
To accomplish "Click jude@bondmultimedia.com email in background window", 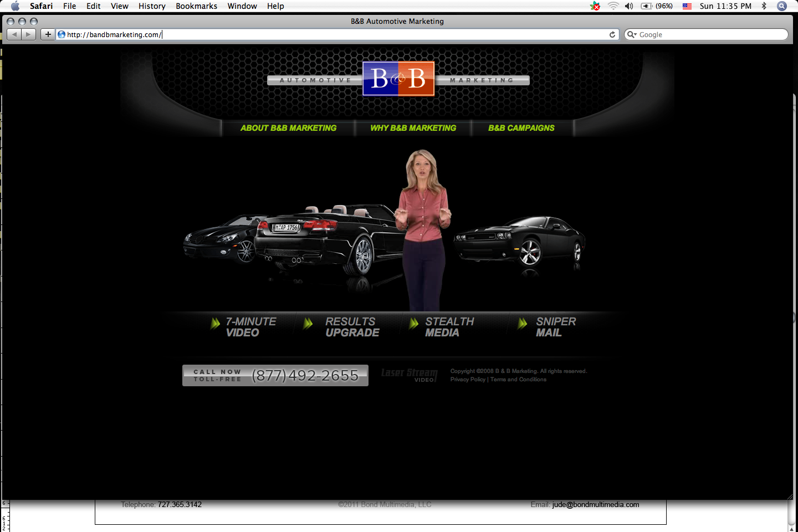I will pos(596,504).
